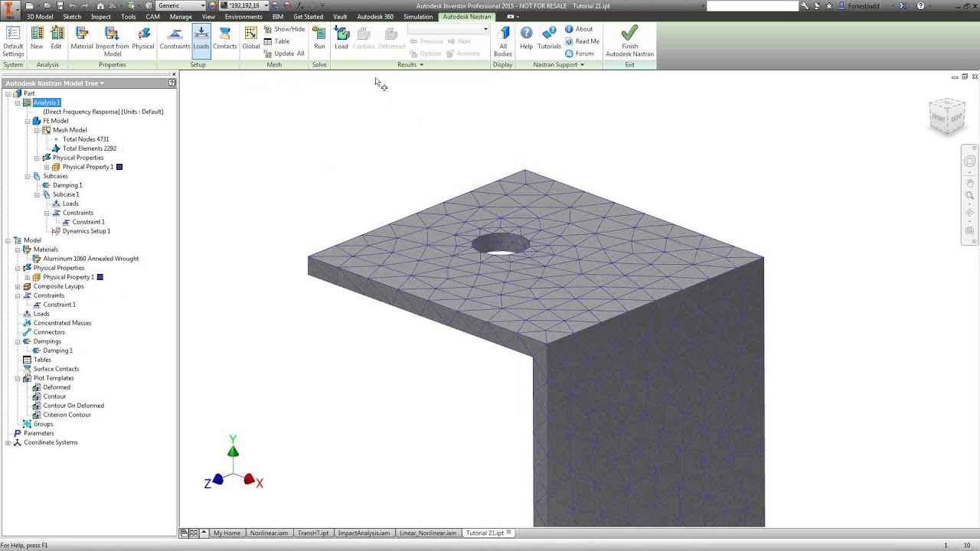The image size is (980, 551).
Task: Switch to the ImpactAnalysis.iam document tab
Action: tap(364, 533)
